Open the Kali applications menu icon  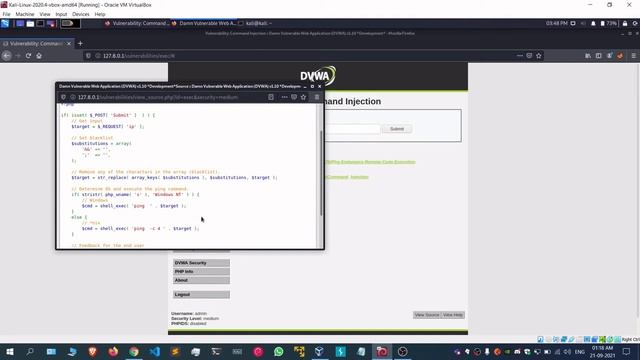(5, 24)
